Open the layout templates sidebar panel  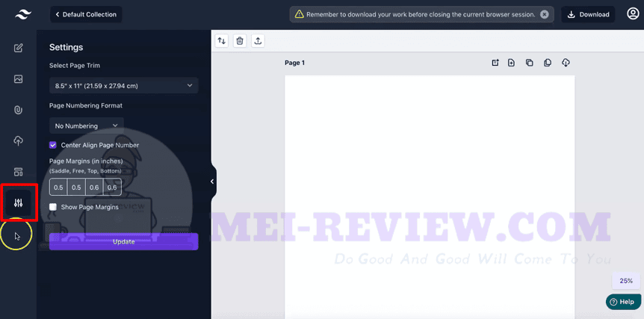(18, 172)
